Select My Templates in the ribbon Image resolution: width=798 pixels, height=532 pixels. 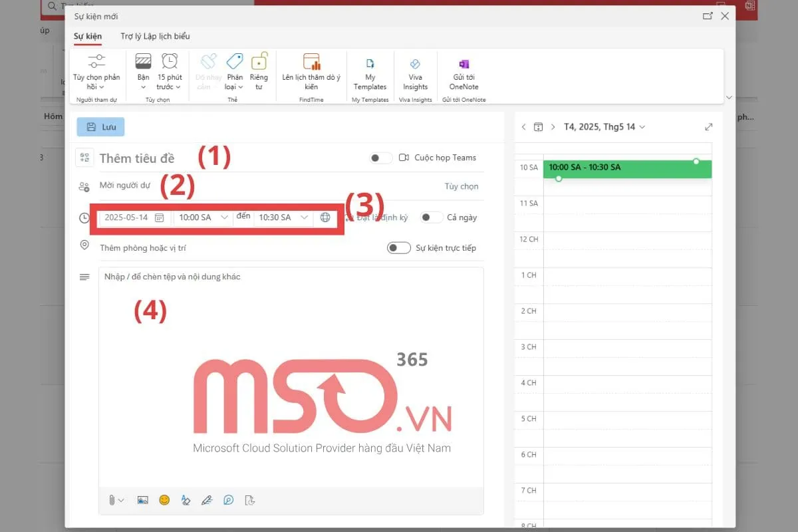(370, 73)
